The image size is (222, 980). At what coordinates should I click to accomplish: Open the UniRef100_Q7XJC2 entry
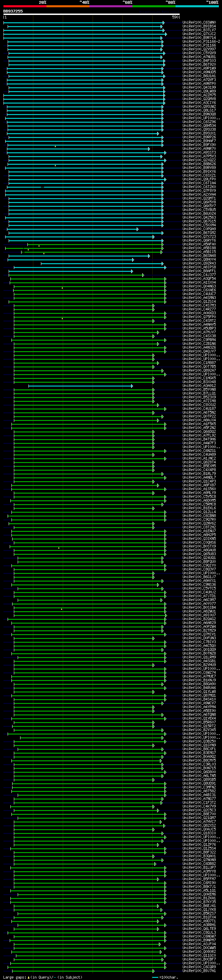[199, 34]
